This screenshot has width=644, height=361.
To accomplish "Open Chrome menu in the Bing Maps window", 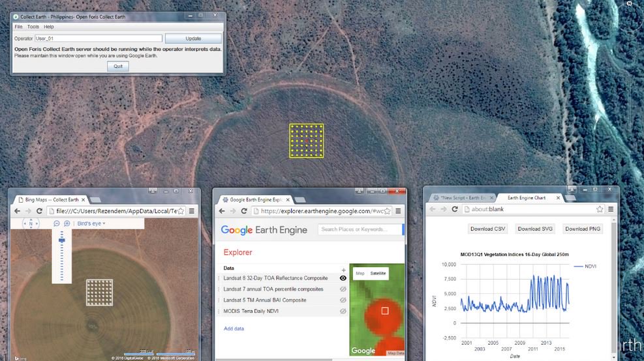I will tap(191, 211).
